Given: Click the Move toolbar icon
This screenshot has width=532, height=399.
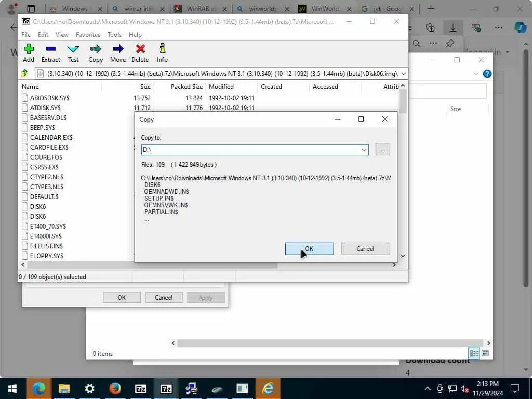Looking at the screenshot, I should 118,53.
